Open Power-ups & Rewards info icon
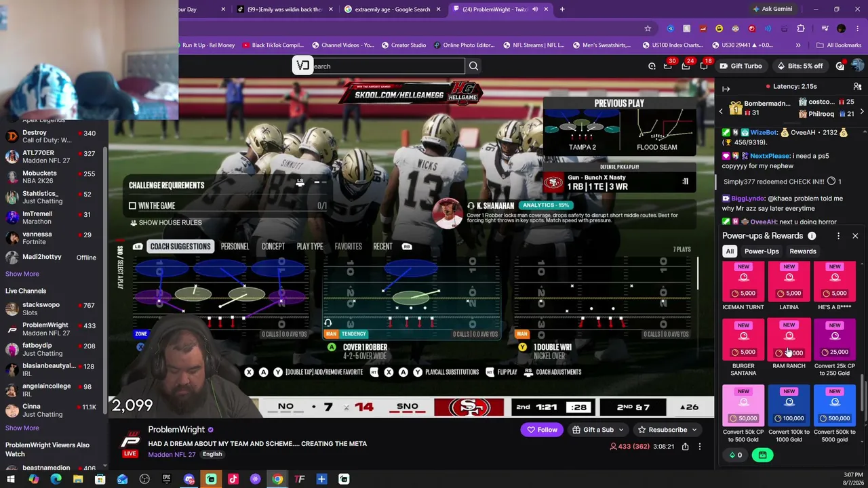The height and width of the screenshot is (488, 868). 812,236
